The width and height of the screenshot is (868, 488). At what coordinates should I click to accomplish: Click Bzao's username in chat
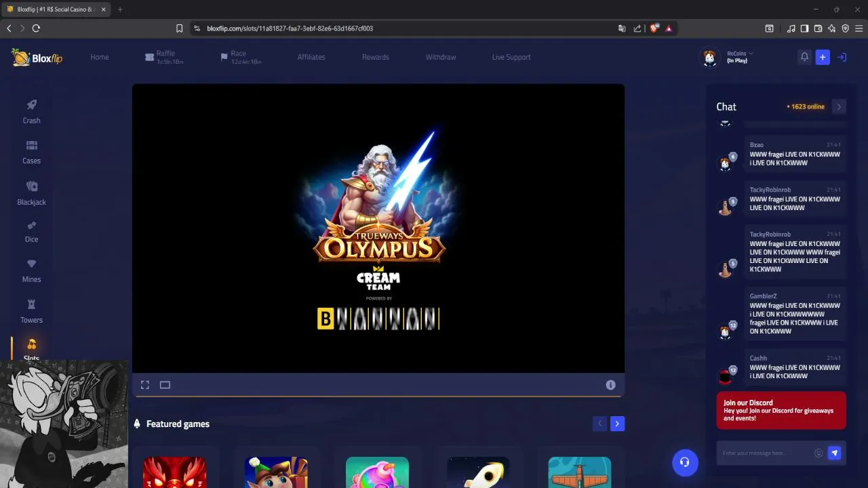point(757,145)
